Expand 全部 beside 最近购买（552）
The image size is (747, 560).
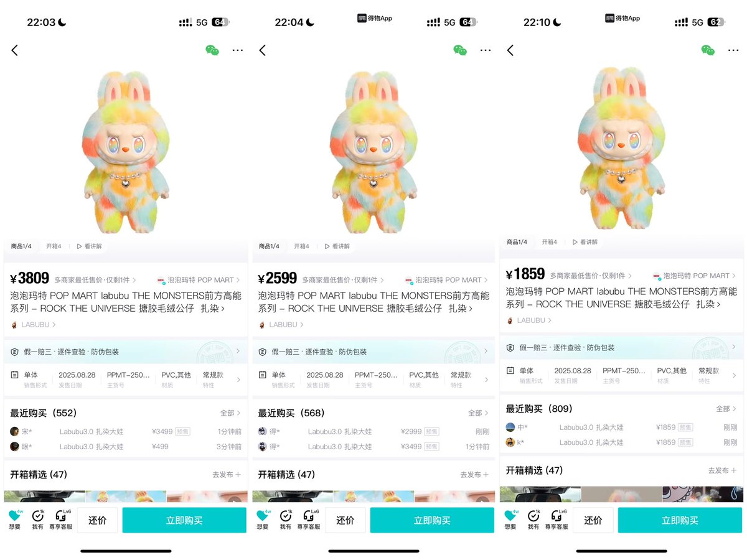(230, 413)
